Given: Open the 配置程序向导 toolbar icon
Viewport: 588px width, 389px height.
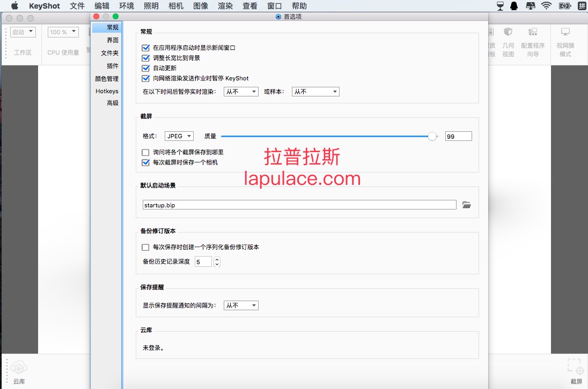Looking at the screenshot, I should [x=533, y=32].
